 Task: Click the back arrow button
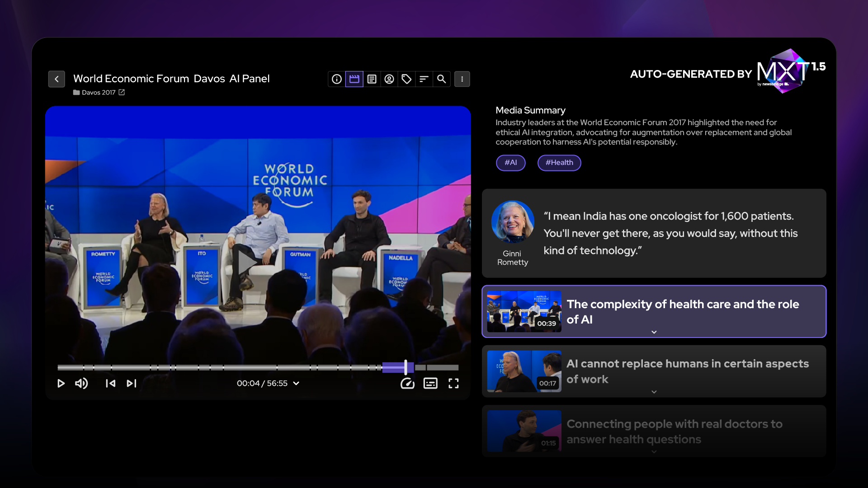(x=57, y=79)
